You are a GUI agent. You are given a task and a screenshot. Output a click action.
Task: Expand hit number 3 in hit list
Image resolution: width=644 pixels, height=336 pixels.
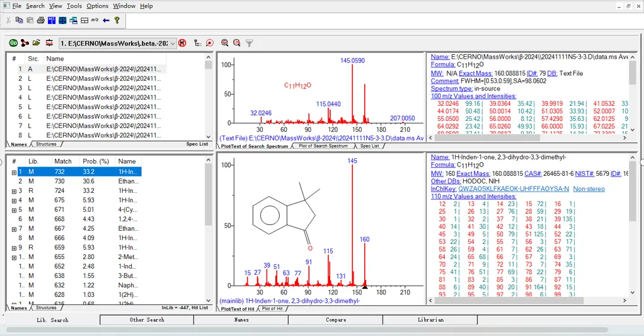[14, 190]
